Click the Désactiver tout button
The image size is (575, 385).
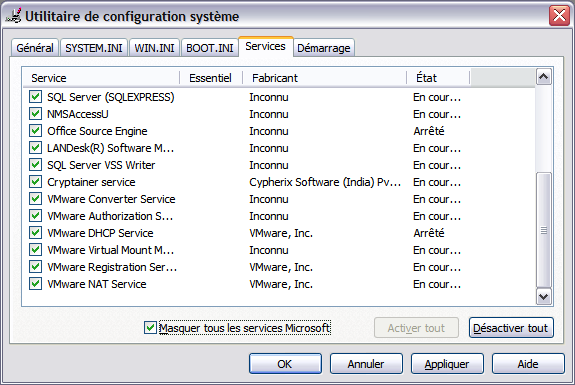pyautogui.click(x=511, y=328)
